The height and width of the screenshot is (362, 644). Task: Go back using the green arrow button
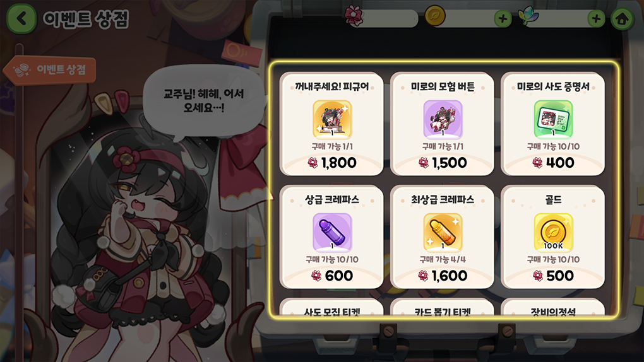(21, 18)
